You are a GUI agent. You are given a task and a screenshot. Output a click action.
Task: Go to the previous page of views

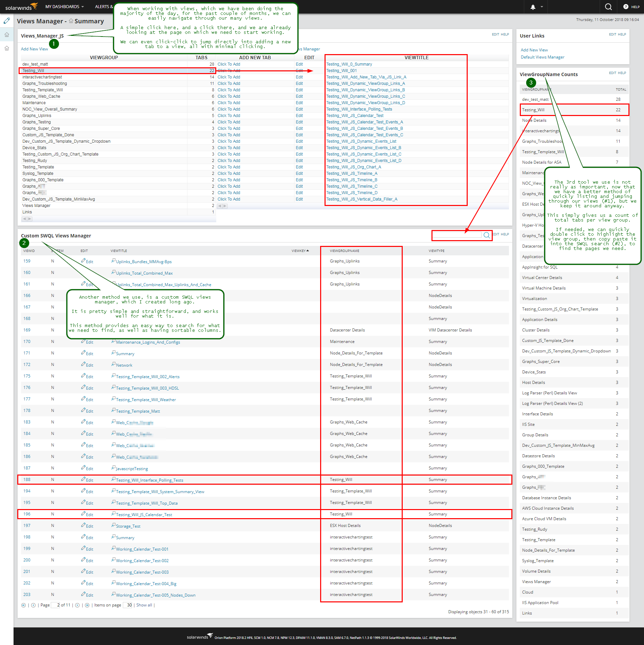click(x=33, y=605)
